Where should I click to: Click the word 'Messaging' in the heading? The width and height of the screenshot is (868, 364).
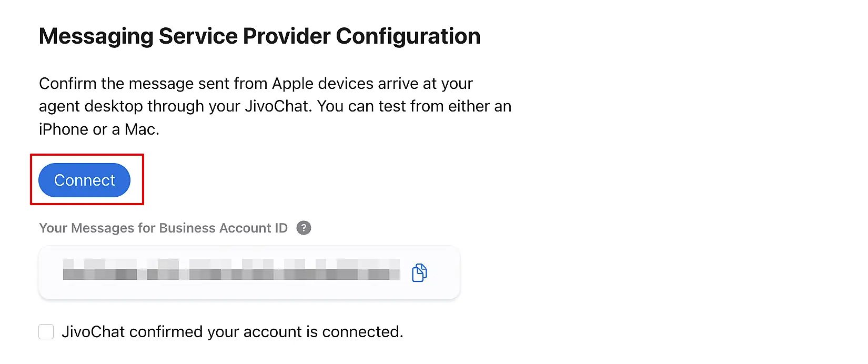[96, 36]
